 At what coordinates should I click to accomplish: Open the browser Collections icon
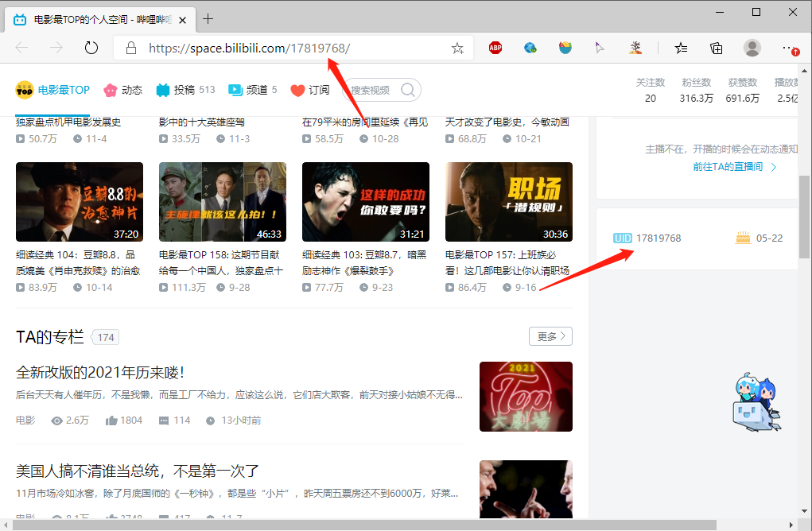tap(716, 48)
